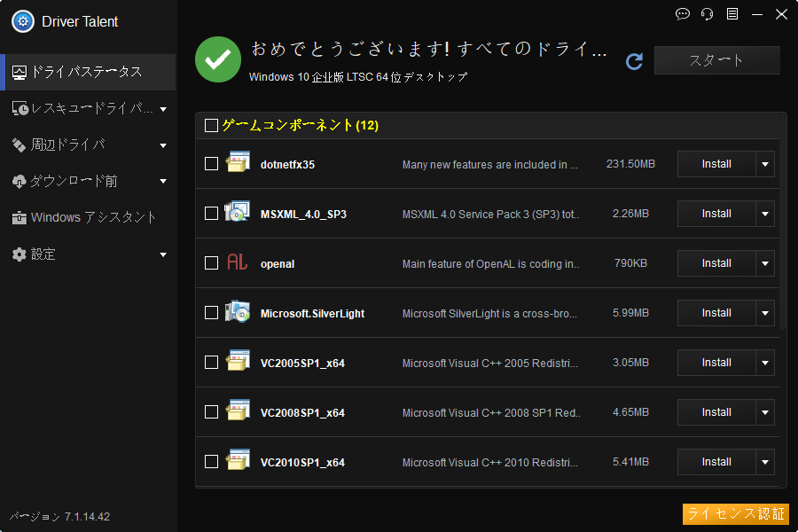Install the openal component
The height and width of the screenshot is (532, 798).
(x=716, y=263)
